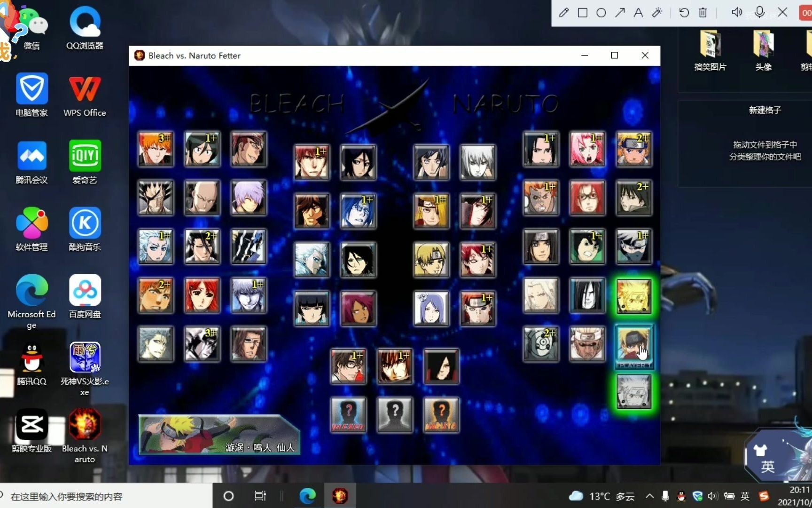812x508 pixels.
Task: Select bald Ikkaku portrait
Action: pyautogui.click(x=202, y=198)
